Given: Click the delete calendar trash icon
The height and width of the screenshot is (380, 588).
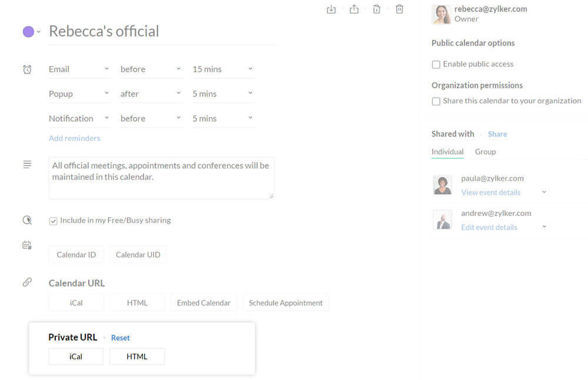Looking at the screenshot, I should tap(399, 9).
